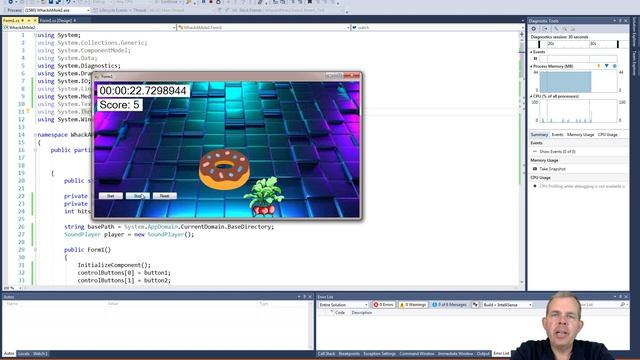Open the member dropdown showing watch
Image resolution: width=640 pixels, height=360 pixels.
pyautogui.click(x=437, y=27)
